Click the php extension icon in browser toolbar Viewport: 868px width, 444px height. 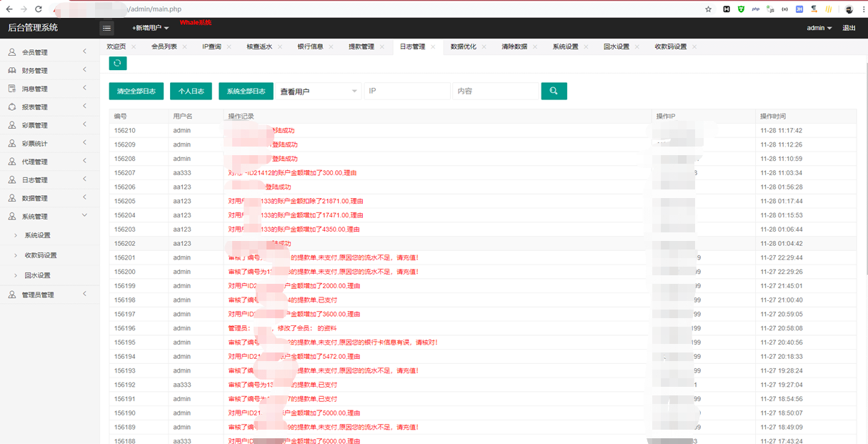[756, 9]
